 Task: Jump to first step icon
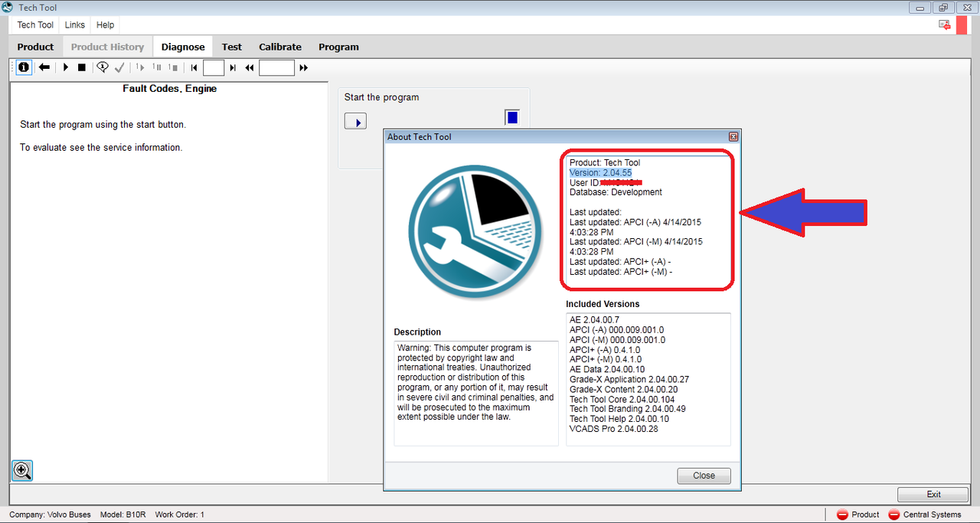tap(194, 67)
